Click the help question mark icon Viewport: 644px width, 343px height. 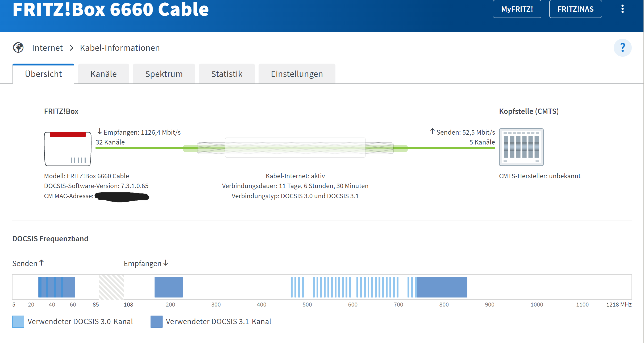pyautogui.click(x=622, y=48)
